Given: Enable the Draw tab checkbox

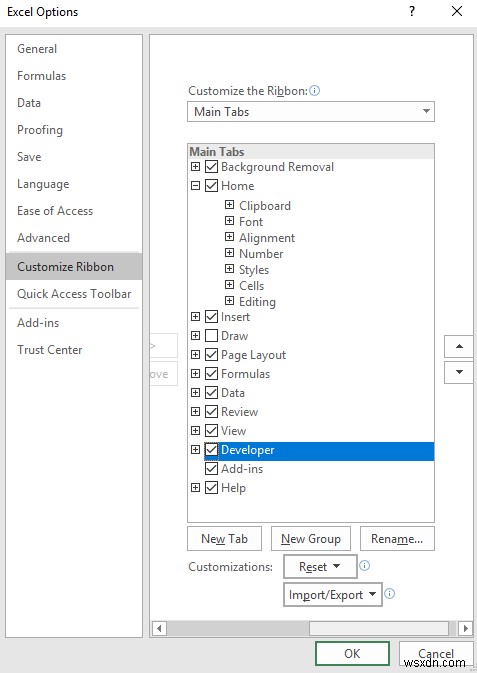Looking at the screenshot, I should click(211, 336).
